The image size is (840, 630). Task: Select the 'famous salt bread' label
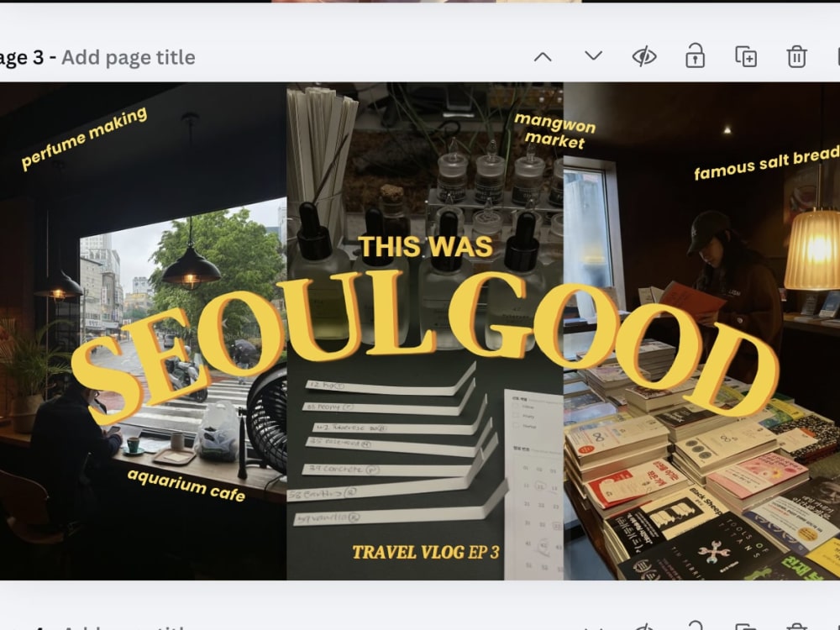pyautogui.click(x=766, y=164)
